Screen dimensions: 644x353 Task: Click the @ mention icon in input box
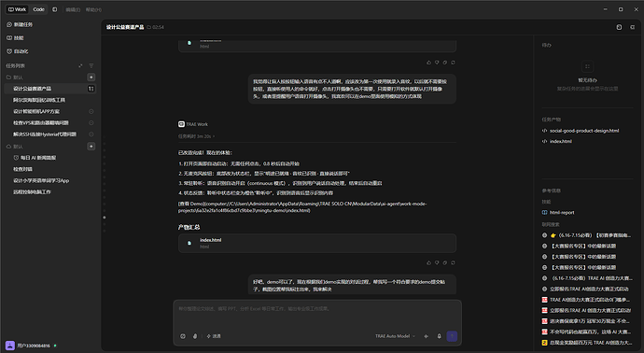[x=183, y=336]
